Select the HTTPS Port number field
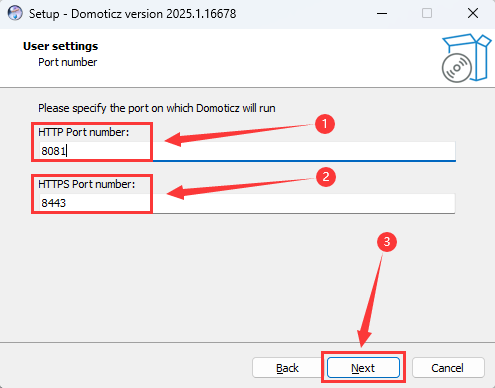495x388 pixels. point(247,203)
